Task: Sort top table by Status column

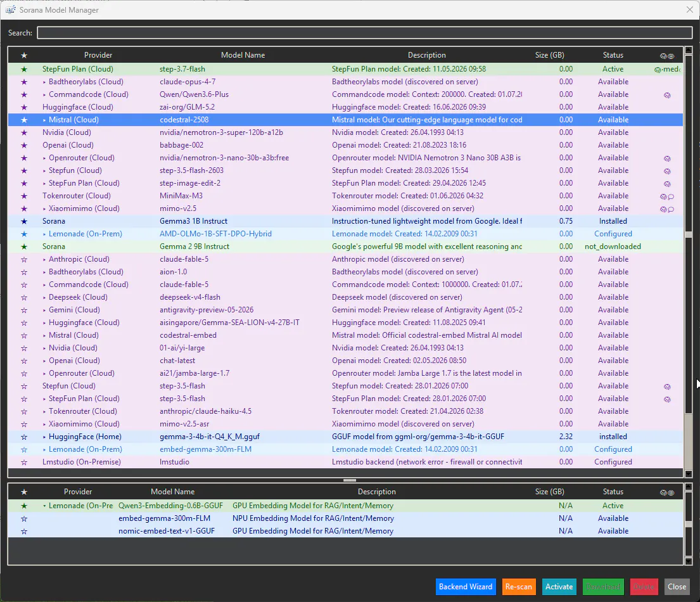Action: click(x=613, y=55)
